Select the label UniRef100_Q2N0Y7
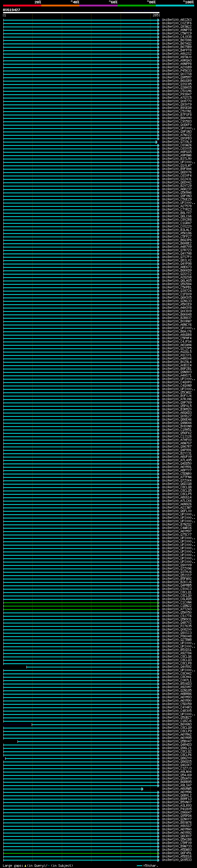The width and height of the screenshot is (197, 868). tap(177, 819)
